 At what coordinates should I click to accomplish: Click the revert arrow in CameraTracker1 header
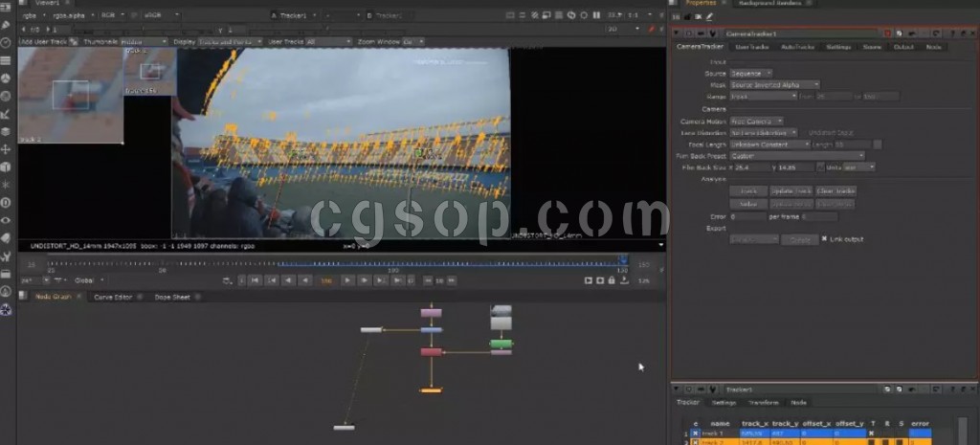point(936,33)
